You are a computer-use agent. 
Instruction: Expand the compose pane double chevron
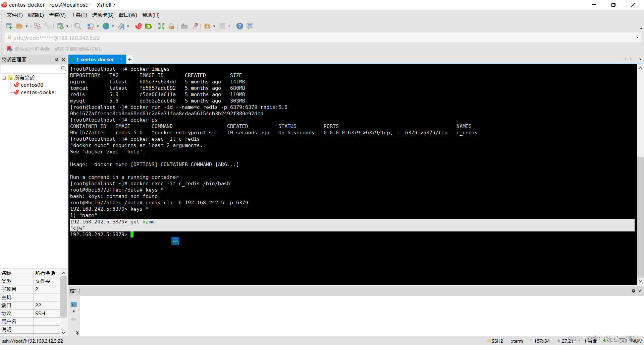77,333
